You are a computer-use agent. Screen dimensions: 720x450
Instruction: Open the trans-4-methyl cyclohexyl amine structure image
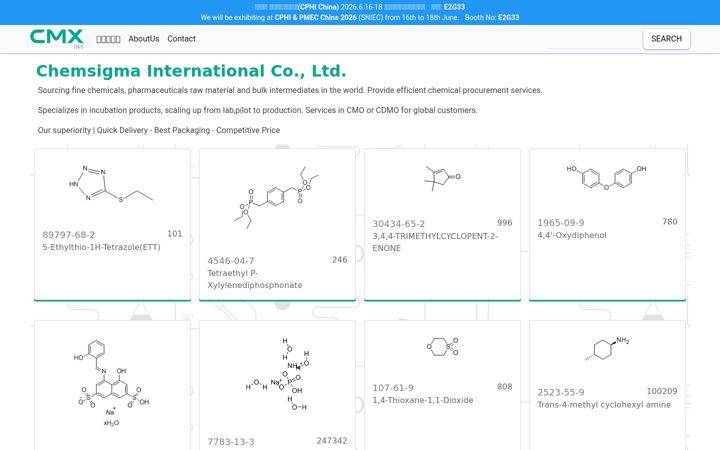pyautogui.click(x=607, y=349)
